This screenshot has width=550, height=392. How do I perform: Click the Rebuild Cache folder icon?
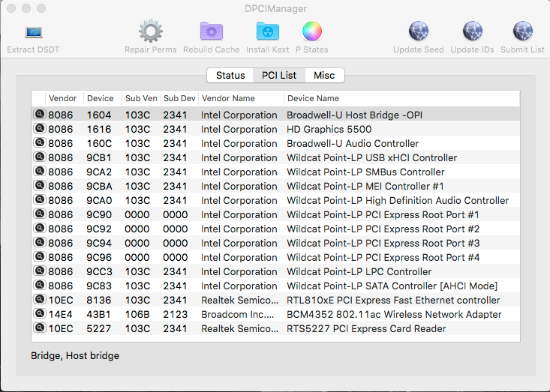[x=211, y=31]
